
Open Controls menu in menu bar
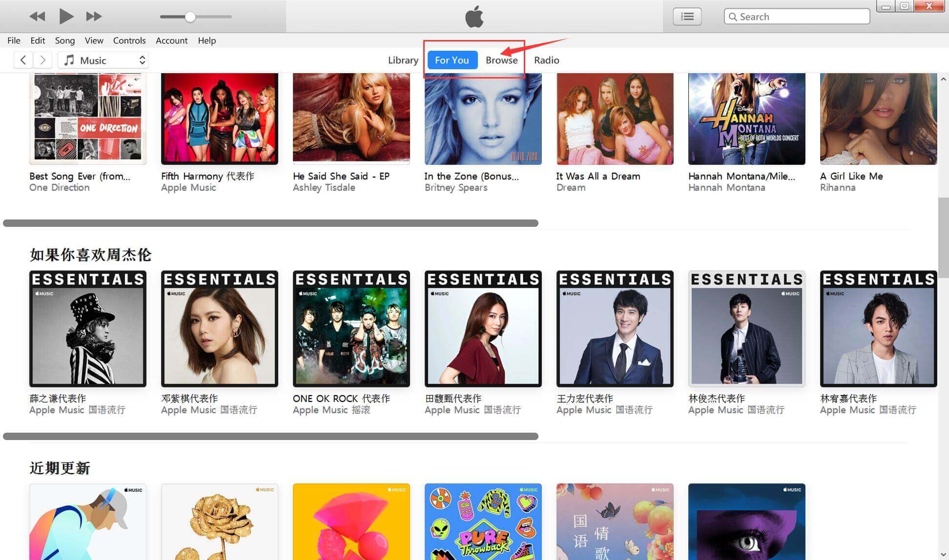(129, 40)
